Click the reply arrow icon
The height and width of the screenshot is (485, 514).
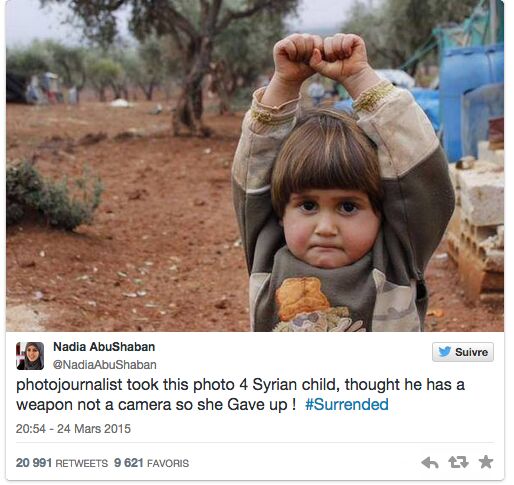tap(430, 462)
